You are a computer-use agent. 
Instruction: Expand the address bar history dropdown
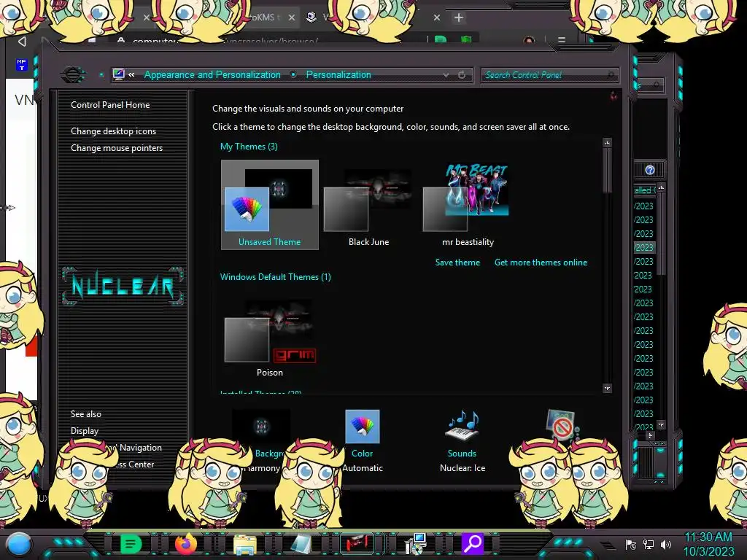coord(446,75)
